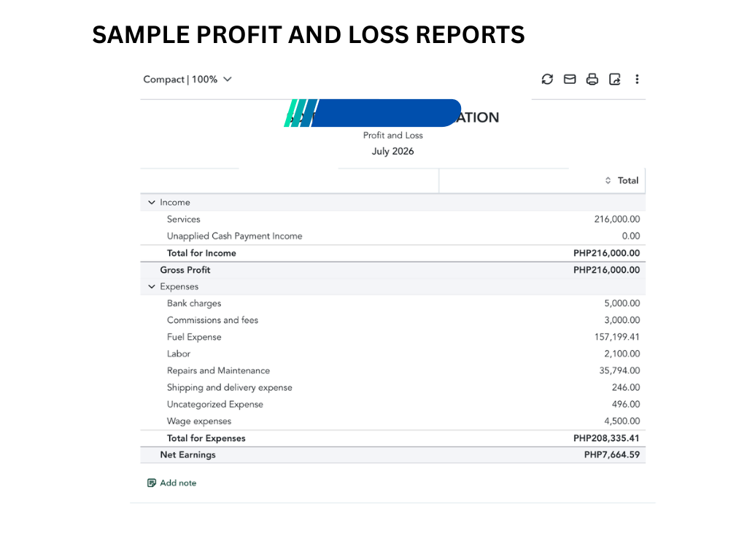Click Fuel Expense amount 157,199.41
Screen dimensions: 747x560
pos(617,337)
